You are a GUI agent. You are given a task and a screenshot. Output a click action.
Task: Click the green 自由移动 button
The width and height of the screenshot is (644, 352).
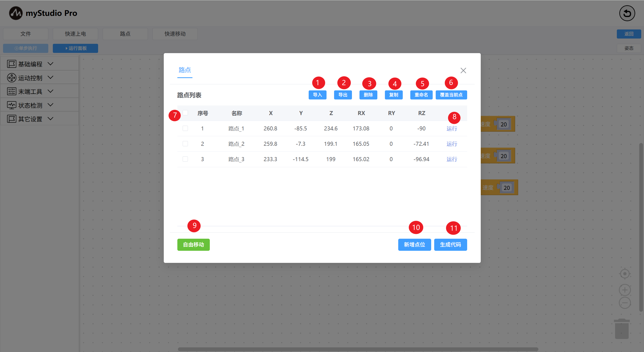coord(193,244)
